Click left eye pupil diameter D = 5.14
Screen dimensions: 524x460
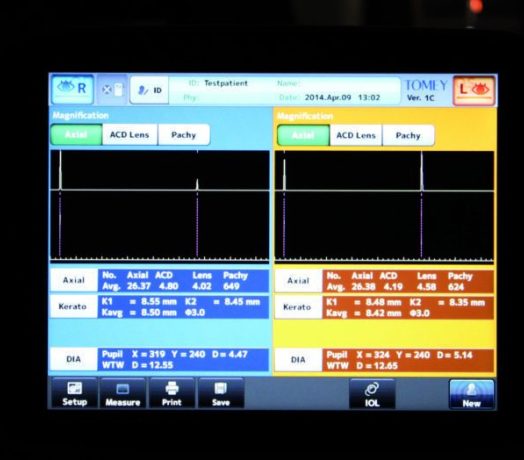[x=454, y=355]
